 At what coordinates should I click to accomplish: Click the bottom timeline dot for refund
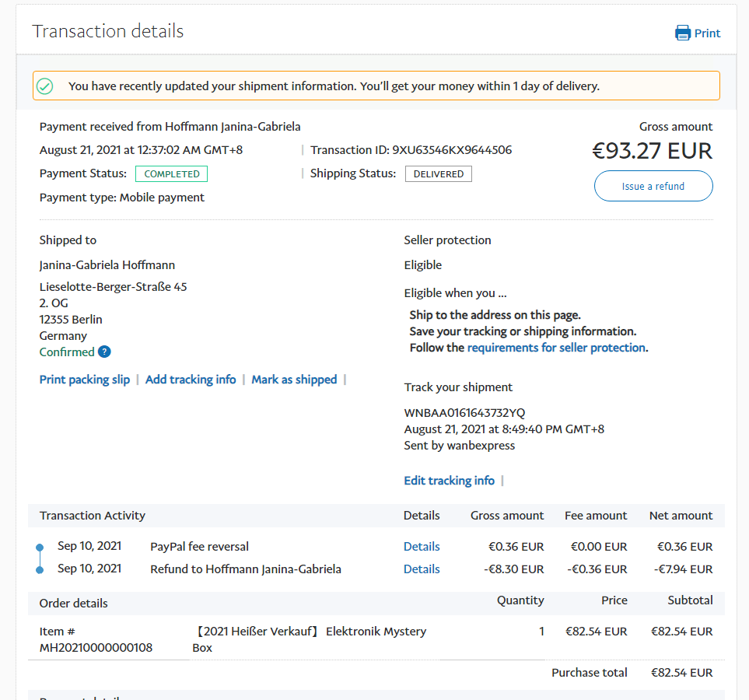(40, 570)
